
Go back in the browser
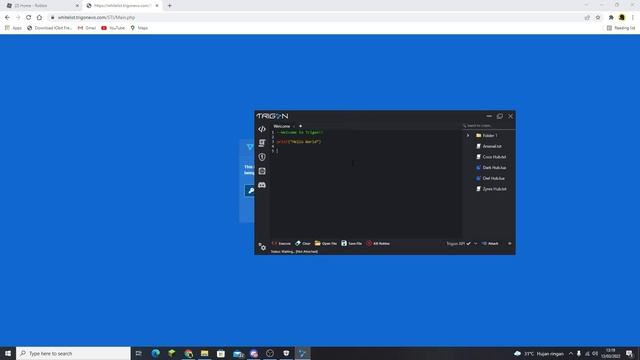[7, 18]
